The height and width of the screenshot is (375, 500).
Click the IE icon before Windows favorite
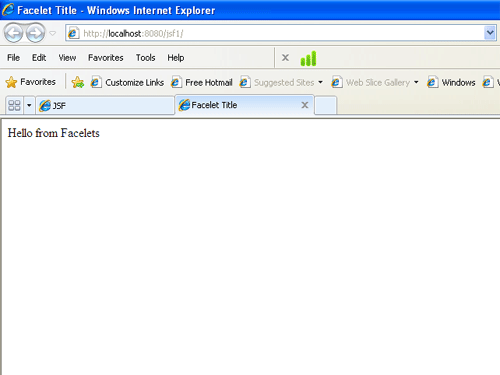432,82
